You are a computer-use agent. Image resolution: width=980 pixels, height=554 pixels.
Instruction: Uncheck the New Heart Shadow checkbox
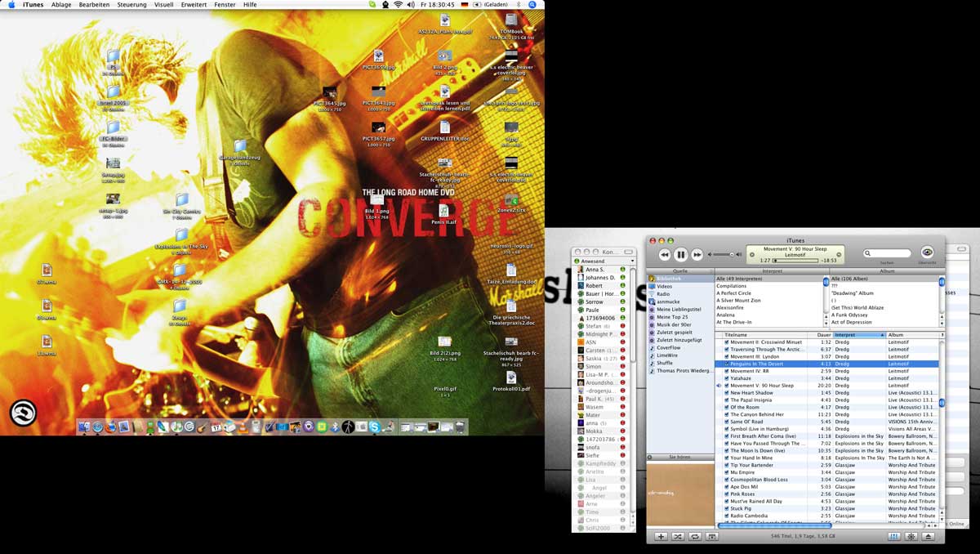727,393
